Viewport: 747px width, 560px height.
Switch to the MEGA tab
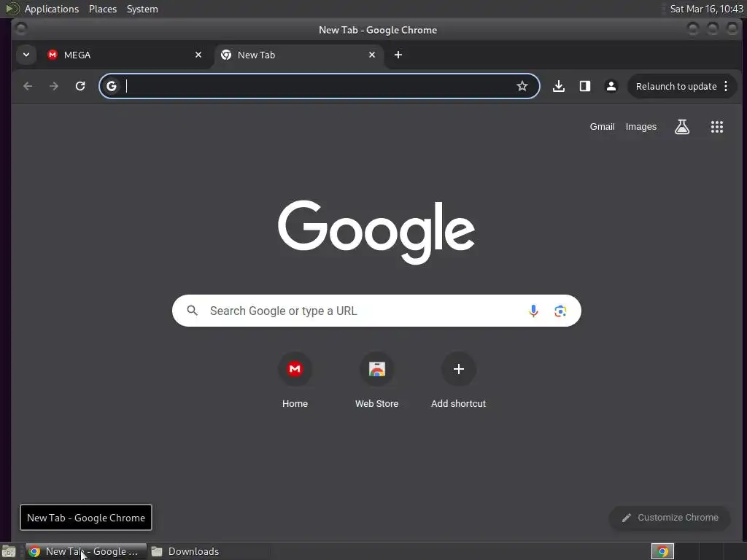click(124, 55)
